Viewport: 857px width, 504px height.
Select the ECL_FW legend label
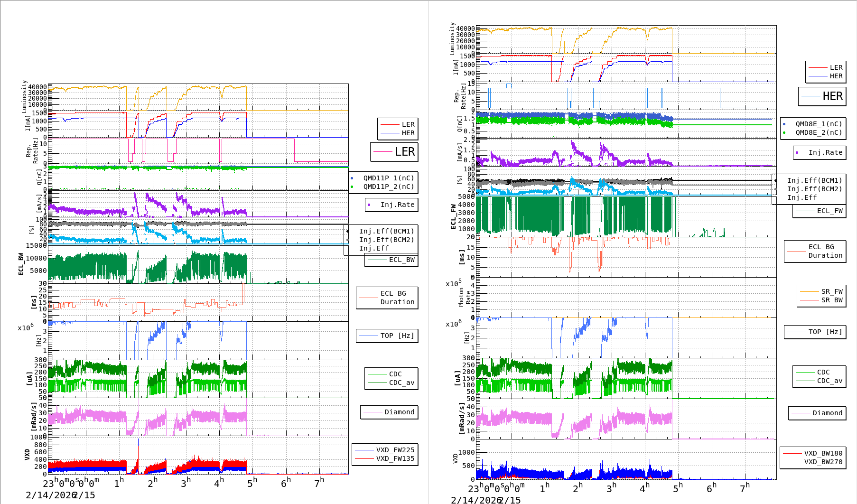[829, 211]
